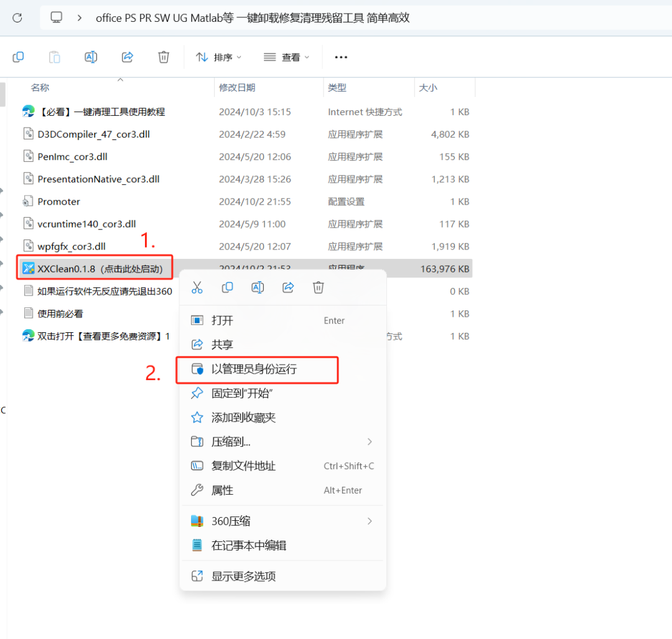Expand the address bar path chevron

(x=79, y=18)
